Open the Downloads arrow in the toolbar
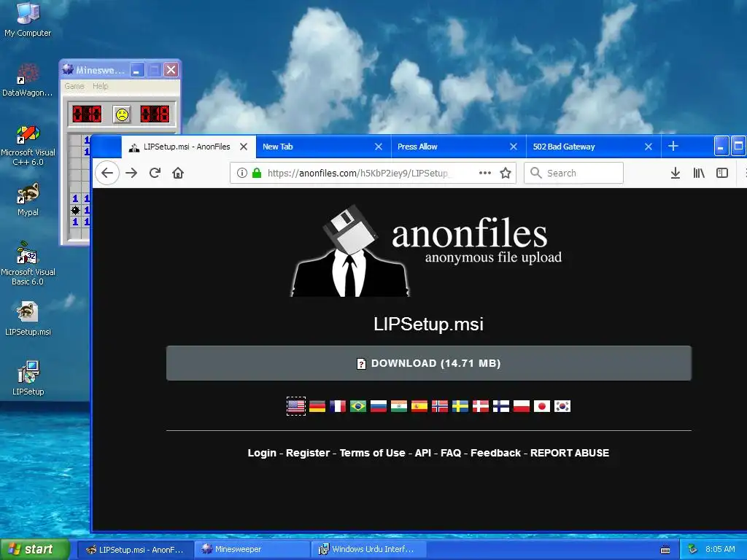This screenshot has height=560, width=747. (676, 173)
